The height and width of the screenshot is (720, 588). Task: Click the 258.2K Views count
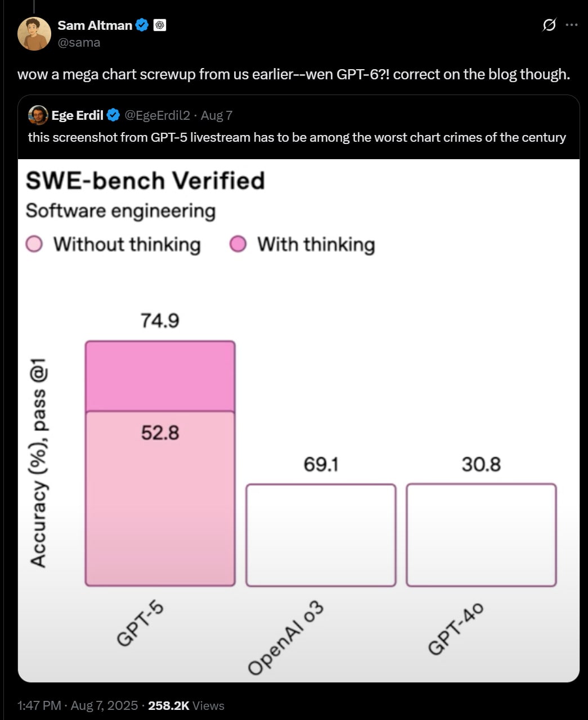coord(186,705)
